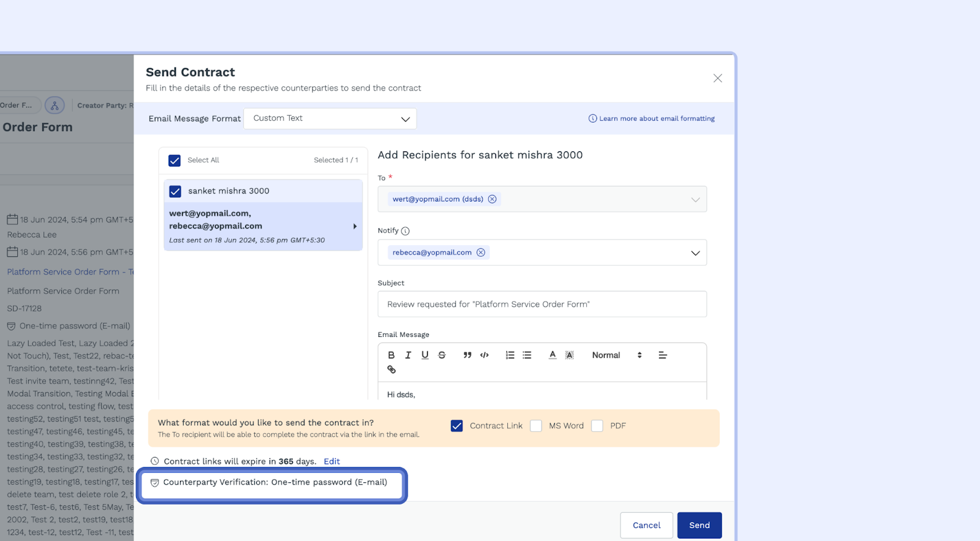Tick the PDF format checkbox
The height and width of the screenshot is (541, 980).
[x=597, y=426]
